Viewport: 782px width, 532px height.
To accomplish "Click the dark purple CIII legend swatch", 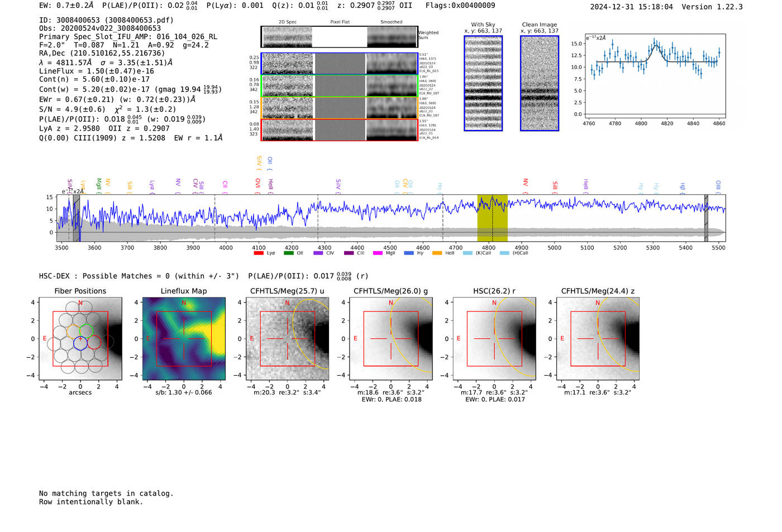I will [x=349, y=253].
